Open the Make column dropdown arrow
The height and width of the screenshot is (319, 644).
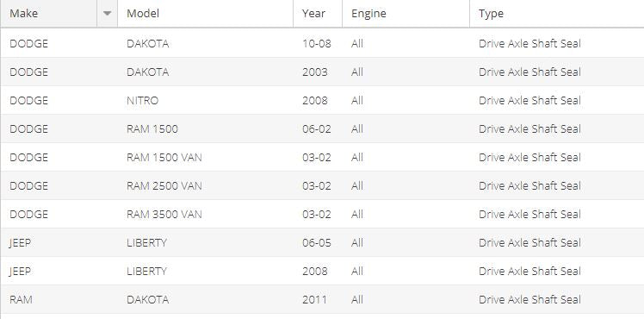[108, 14]
